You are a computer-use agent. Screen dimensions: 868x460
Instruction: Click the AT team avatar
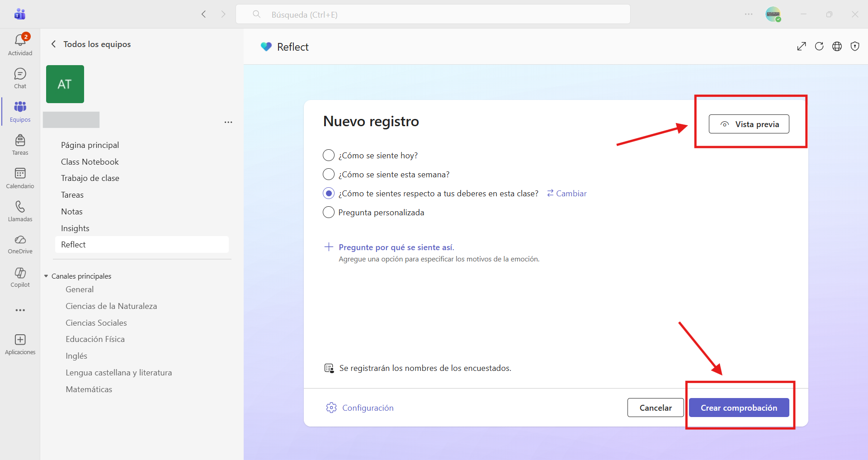65,84
